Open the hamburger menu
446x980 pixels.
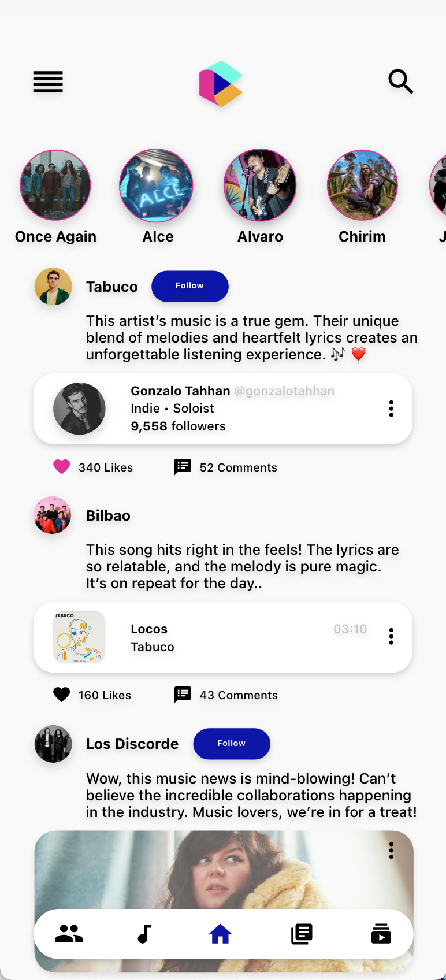tap(48, 82)
